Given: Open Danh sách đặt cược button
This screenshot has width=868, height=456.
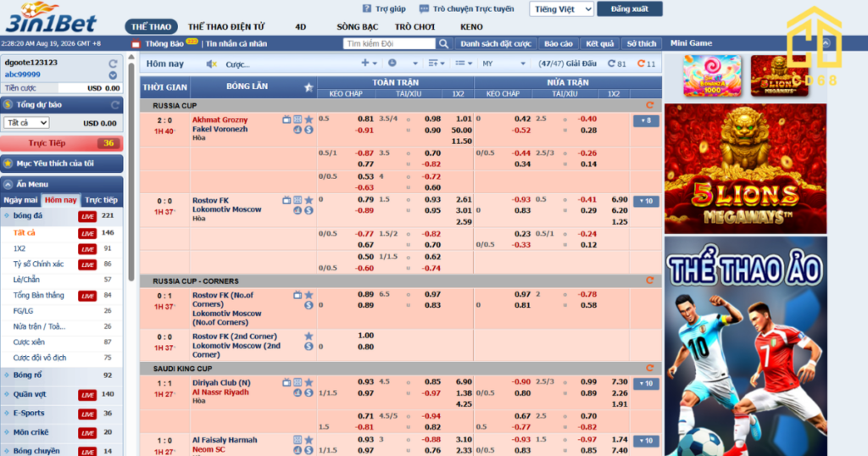Looking at the screenshot, I should [495, 44].
